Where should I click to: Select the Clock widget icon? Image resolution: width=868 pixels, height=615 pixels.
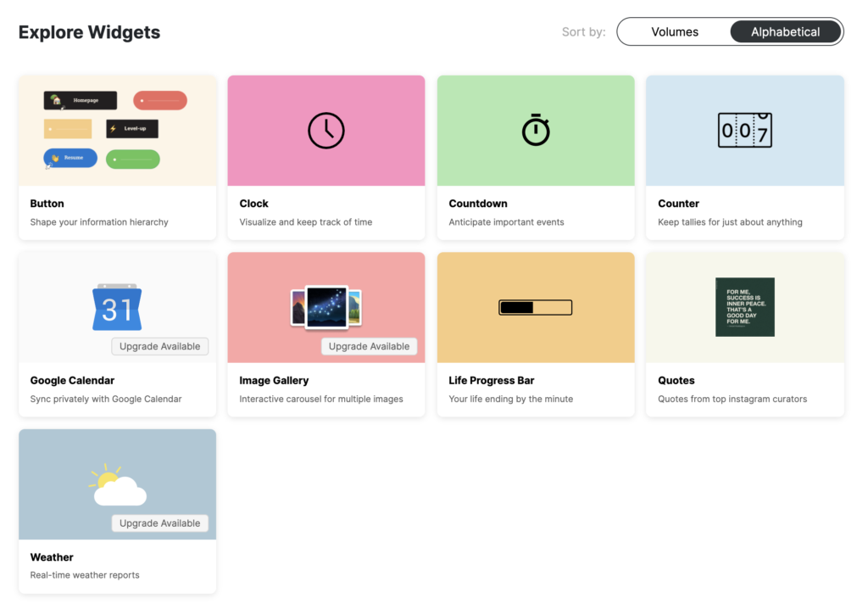pos(325,130)
